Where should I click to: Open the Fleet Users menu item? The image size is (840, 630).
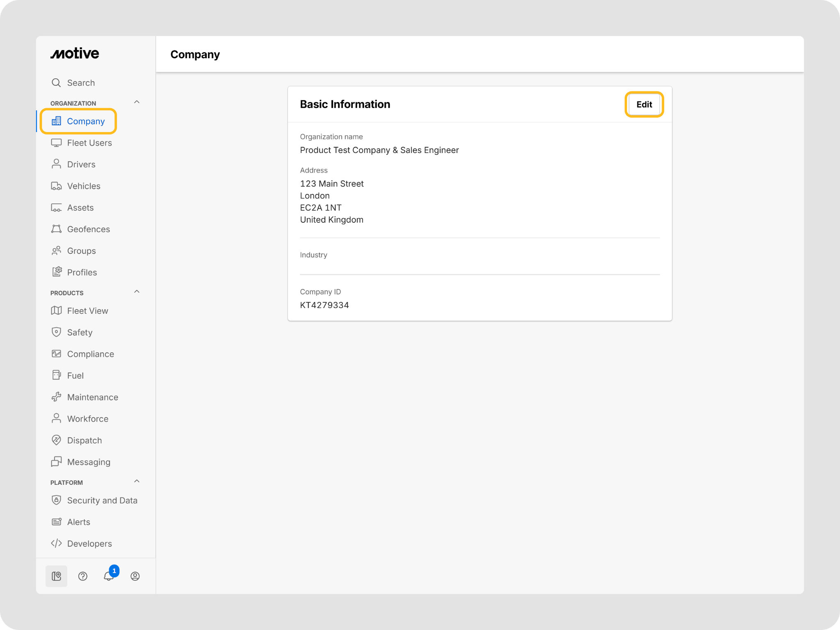[x=89, y=143]
